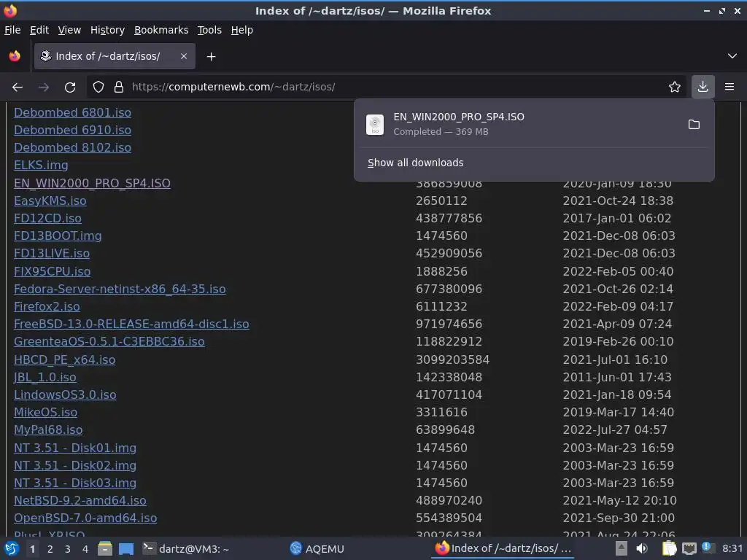This screenshot has height=560, width=747.
Task: Click the EN_WIN2000_PRO_SP4.ISO page link
Action: click(x=92, y=183)
